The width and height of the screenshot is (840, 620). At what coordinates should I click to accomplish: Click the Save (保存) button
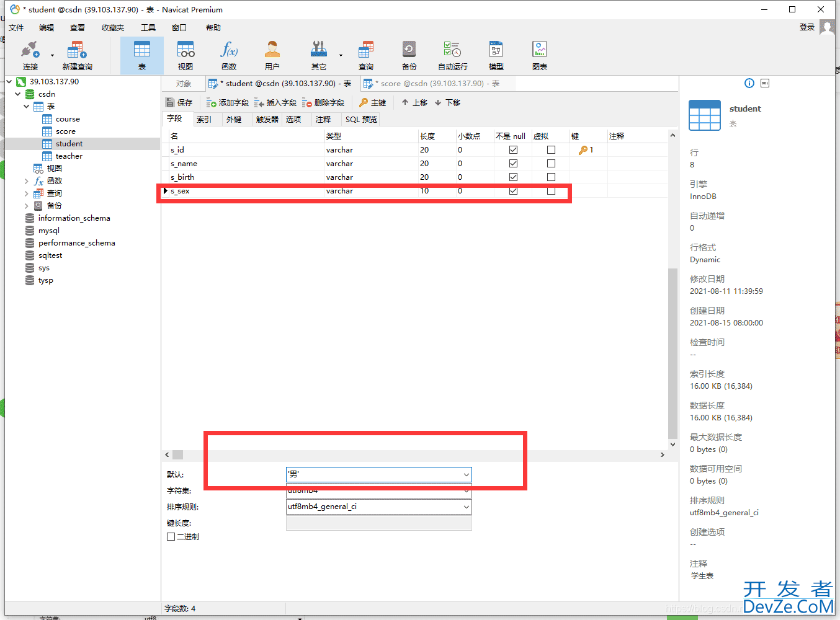point(179,102)
